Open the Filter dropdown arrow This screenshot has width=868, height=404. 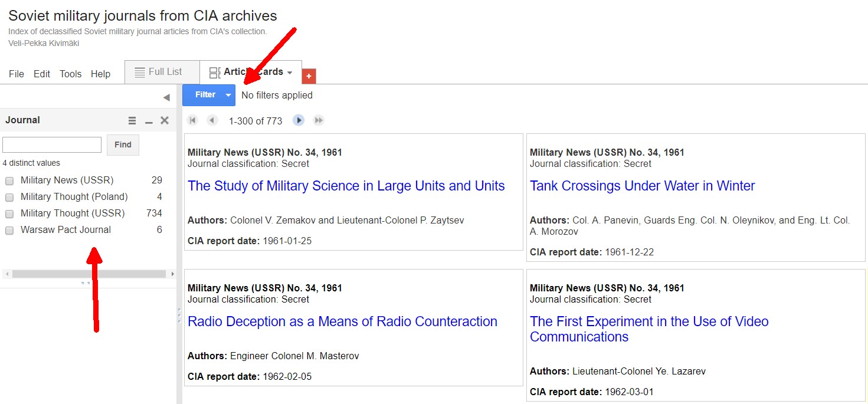[x=228, y=95]
